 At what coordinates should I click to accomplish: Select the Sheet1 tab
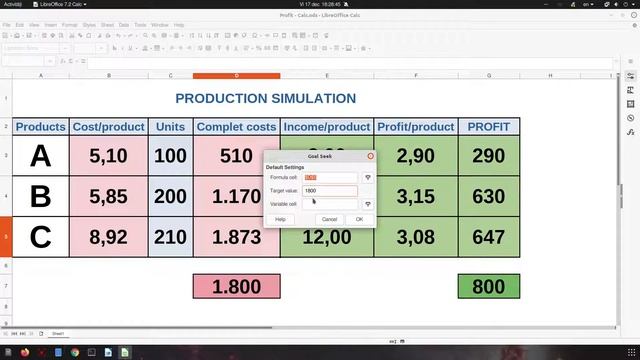coord(58,333)
